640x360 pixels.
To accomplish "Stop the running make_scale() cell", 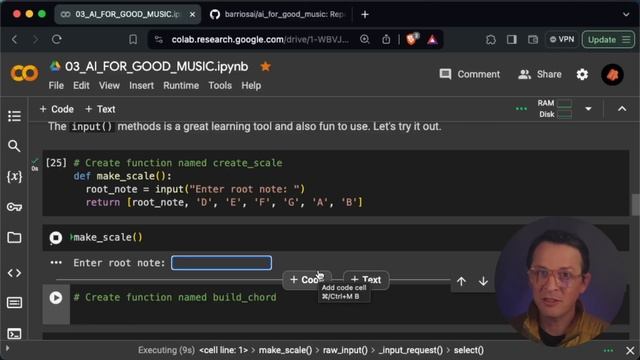I will [56, 238].
